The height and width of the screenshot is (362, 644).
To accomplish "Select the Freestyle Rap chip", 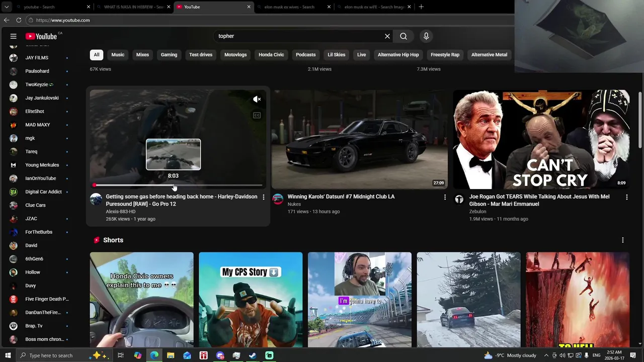I will click(445, 55).
